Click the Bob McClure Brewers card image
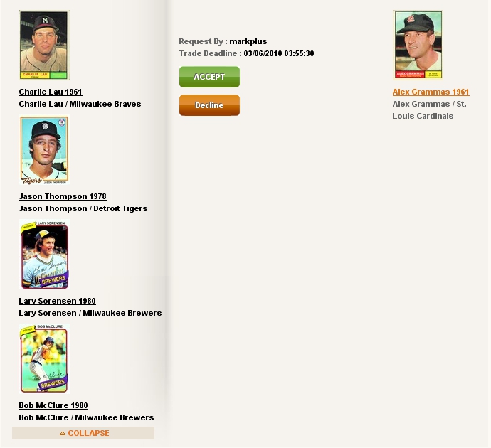This screenshot has height=448, width=491. [44, 358]
